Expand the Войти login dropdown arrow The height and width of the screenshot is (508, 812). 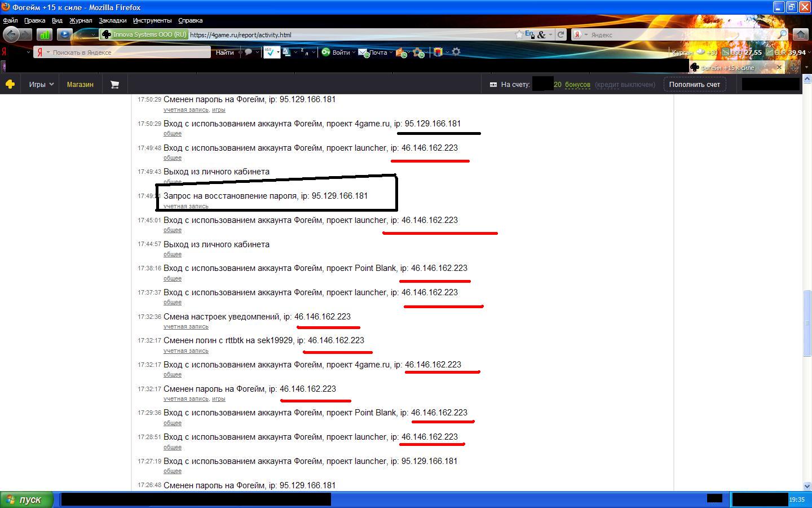[354, 52]
